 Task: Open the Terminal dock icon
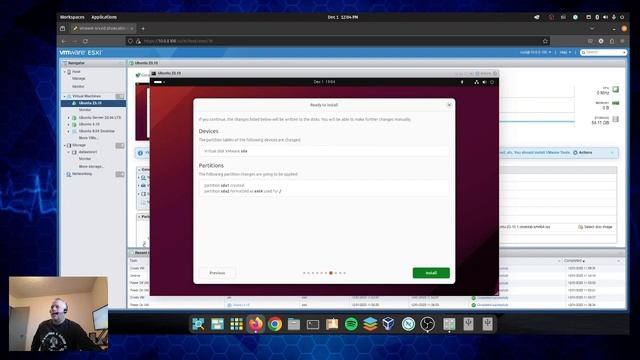pos(313,324)
